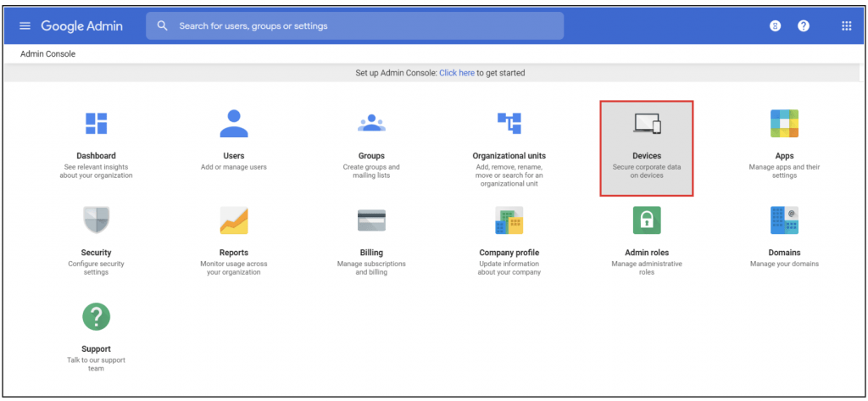The image size is (868, 401).
Task: Open the Devices label
Action: click(647, 156)
